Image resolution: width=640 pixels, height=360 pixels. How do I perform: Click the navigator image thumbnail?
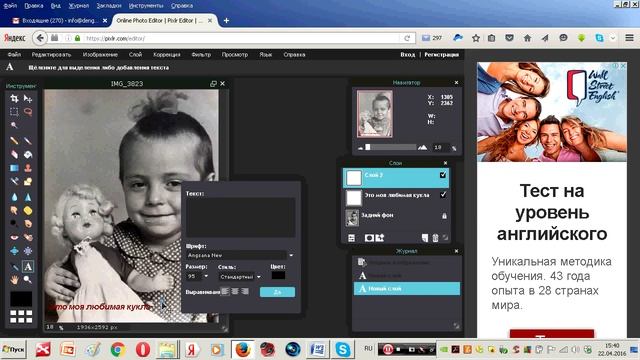pyautogui.click(x=375, y=114)
